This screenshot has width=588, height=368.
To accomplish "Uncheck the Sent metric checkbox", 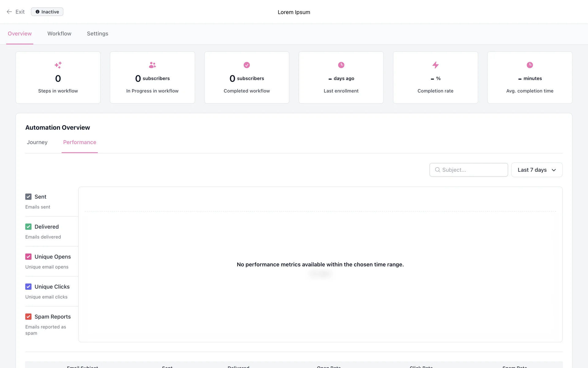I will [28, 197].
